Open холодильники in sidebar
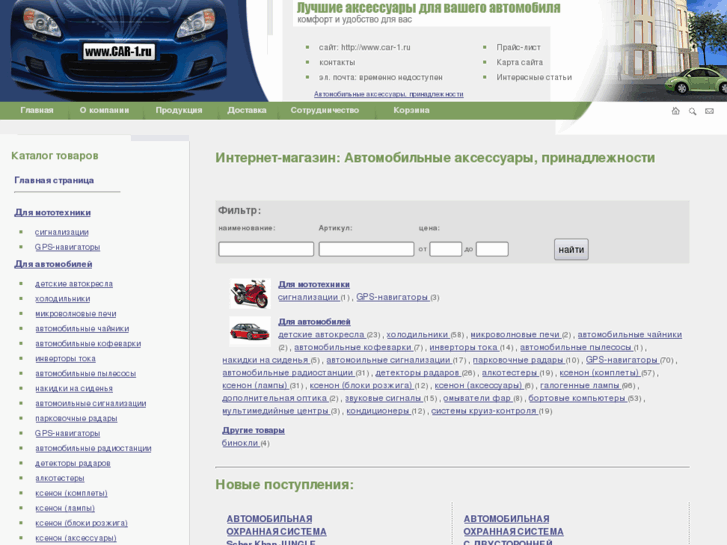The height and width of the screenshot is (545, 727). point(63,299)
